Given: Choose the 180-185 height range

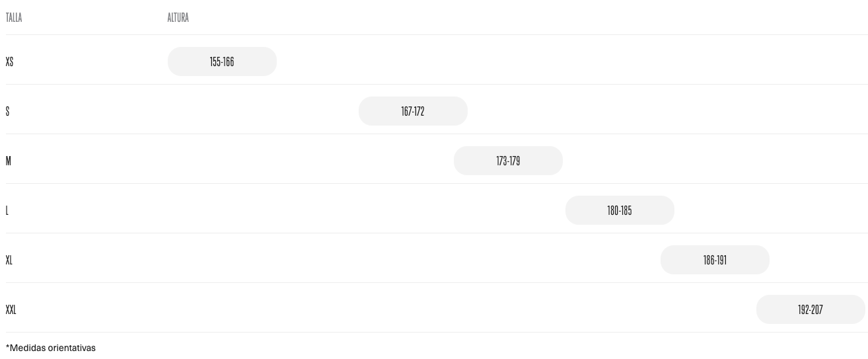Looking at the screenshot, I should coord(620,210).
